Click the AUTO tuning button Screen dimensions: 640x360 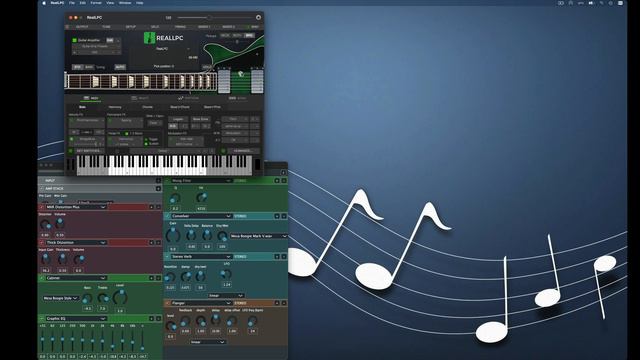120,67
